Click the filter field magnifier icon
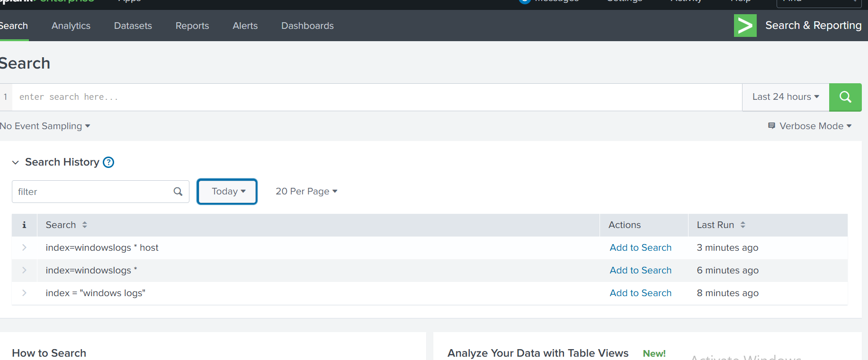 tap(178, 192)
